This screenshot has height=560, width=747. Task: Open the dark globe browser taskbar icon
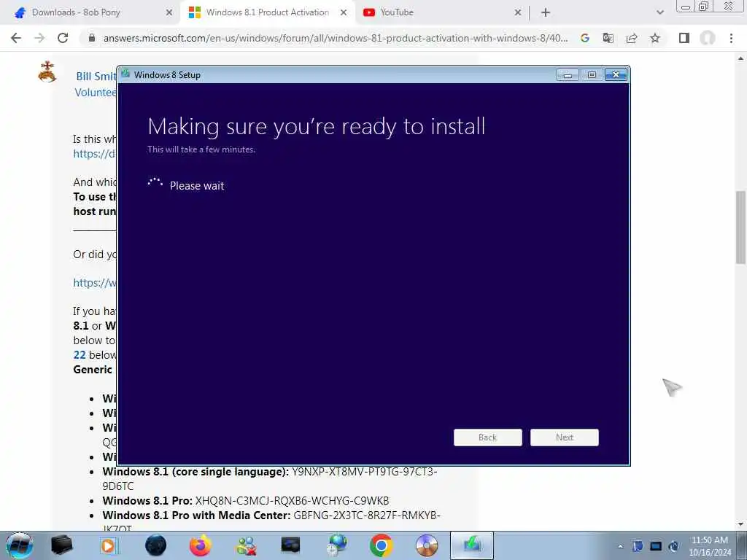(156, 545)
